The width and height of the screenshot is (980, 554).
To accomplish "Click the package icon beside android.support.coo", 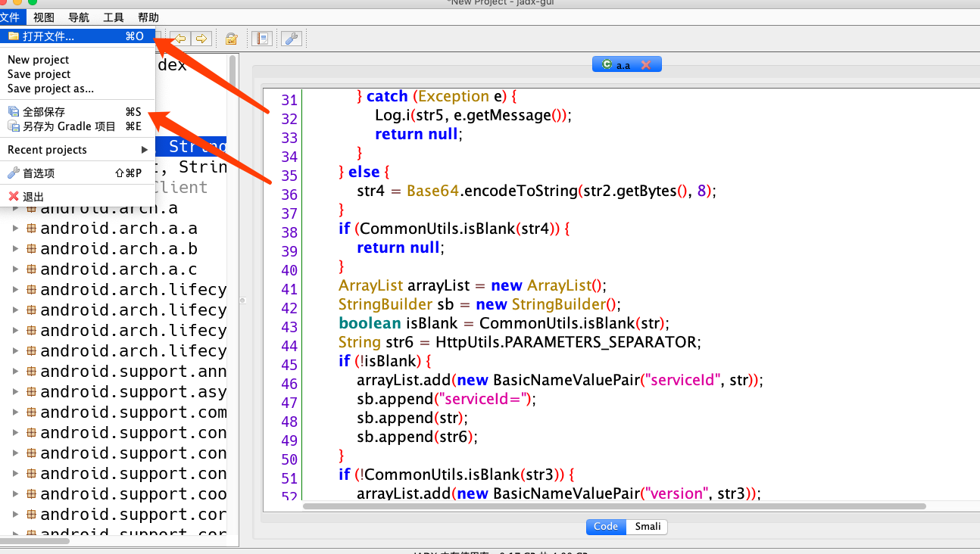I will click(31, 493).
